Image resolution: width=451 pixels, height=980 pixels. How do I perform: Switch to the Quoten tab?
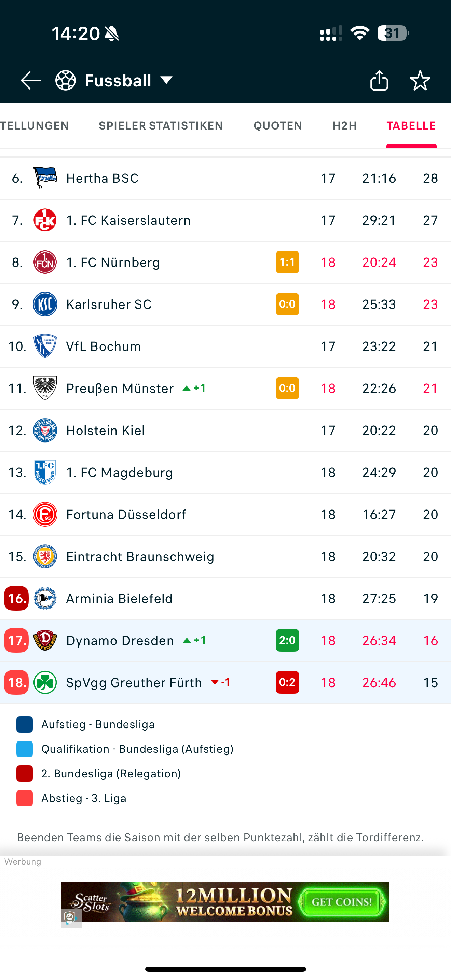[x=277, y=125]
